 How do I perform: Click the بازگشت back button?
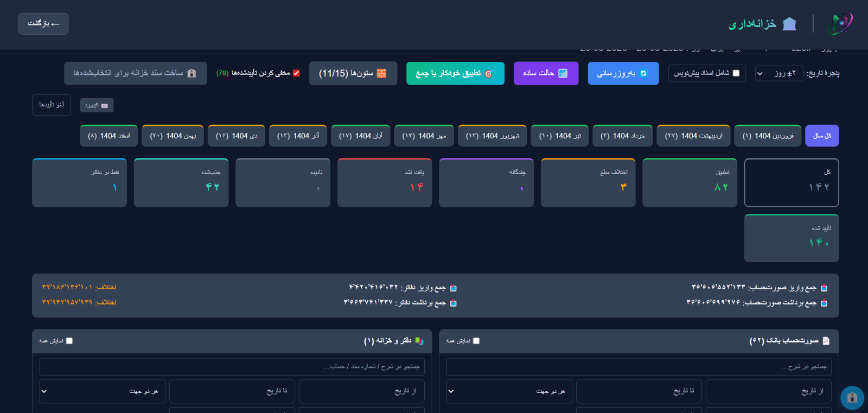click(43, 24)
